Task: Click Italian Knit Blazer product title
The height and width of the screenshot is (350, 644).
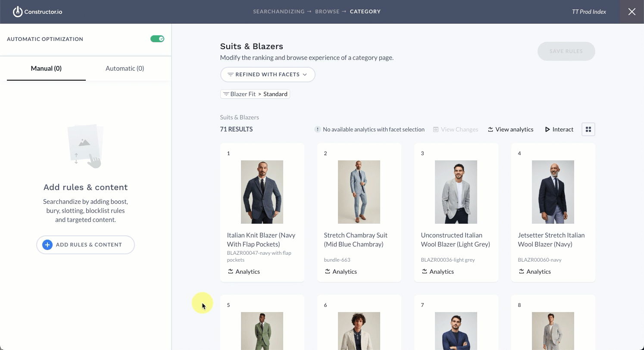Action: (x=261, y=240)
